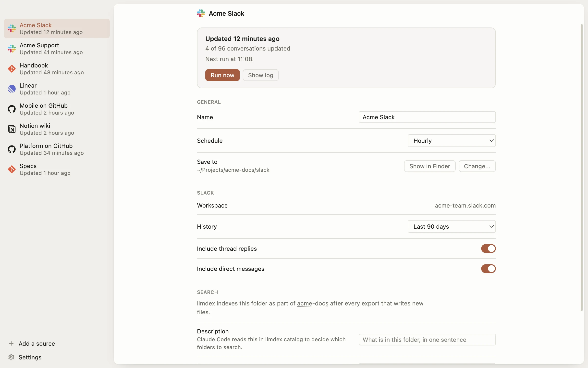Click the Linear icon in the sidebar
Viewport: 588px width, 368px height.
[x=12, y=89]
